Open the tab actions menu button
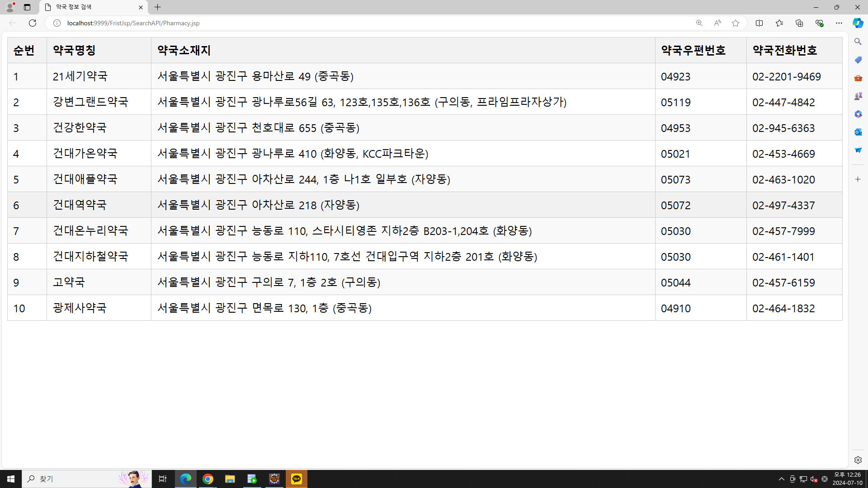868x488 pixels. click(x=27, y=7)
